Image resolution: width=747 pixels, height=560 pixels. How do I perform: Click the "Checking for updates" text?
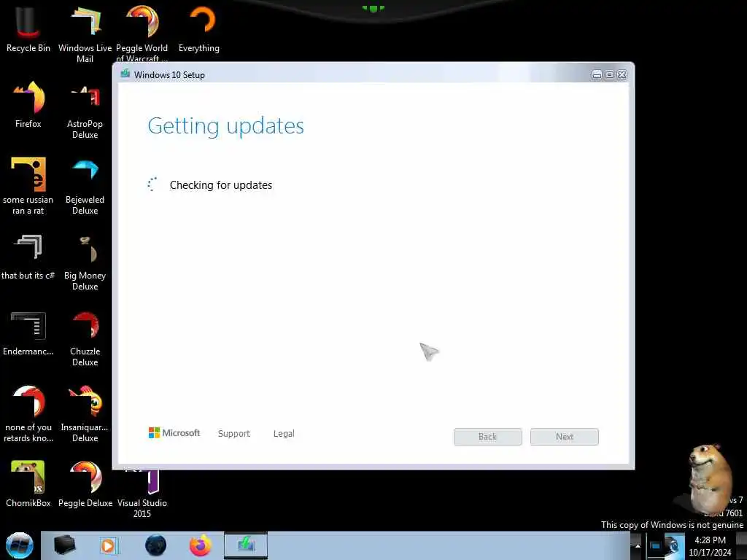click(221, 185)
